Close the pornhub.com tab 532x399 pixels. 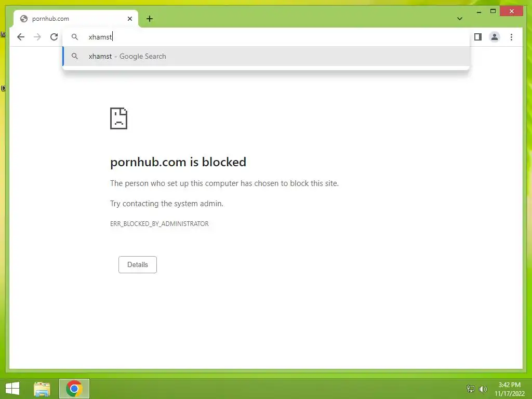[x=129, y=19]
